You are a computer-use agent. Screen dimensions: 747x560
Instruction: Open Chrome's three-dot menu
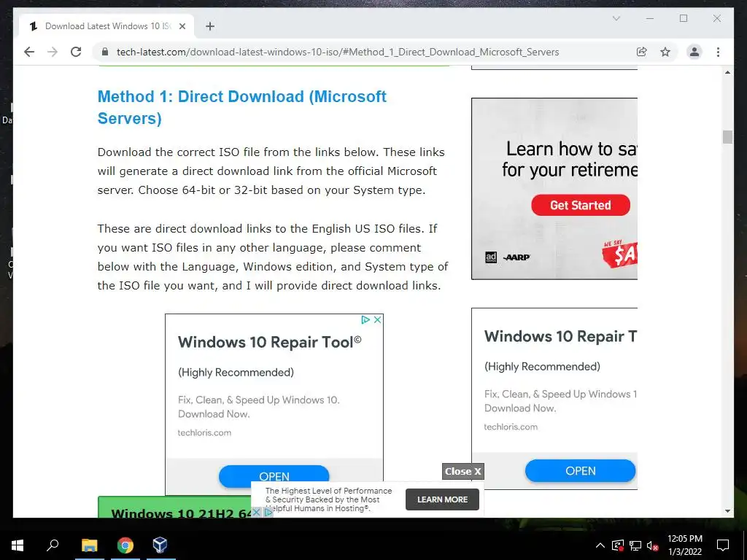point(718,52)
